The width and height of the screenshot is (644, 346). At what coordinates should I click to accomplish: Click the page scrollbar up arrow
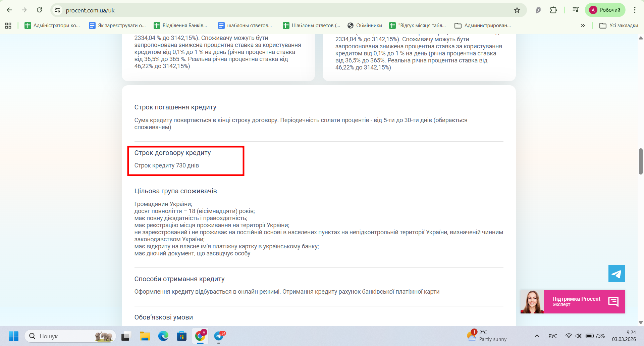(641, 38)
